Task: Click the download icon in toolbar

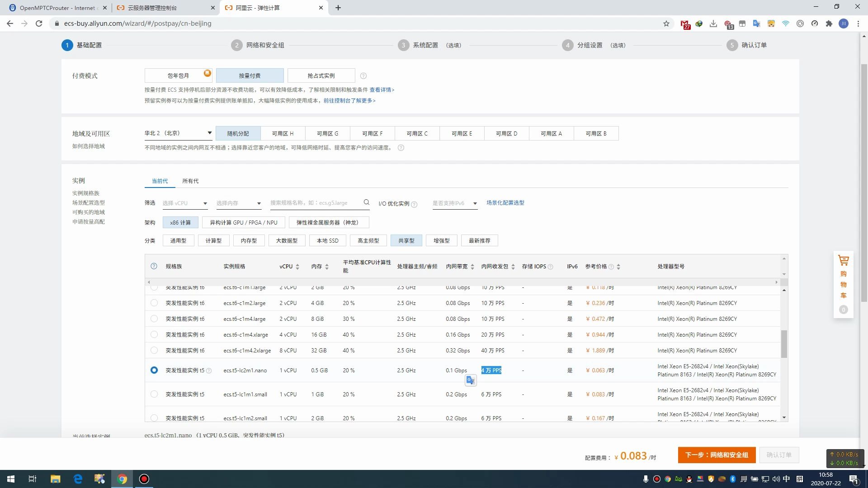Action: [x=714, y=23]
